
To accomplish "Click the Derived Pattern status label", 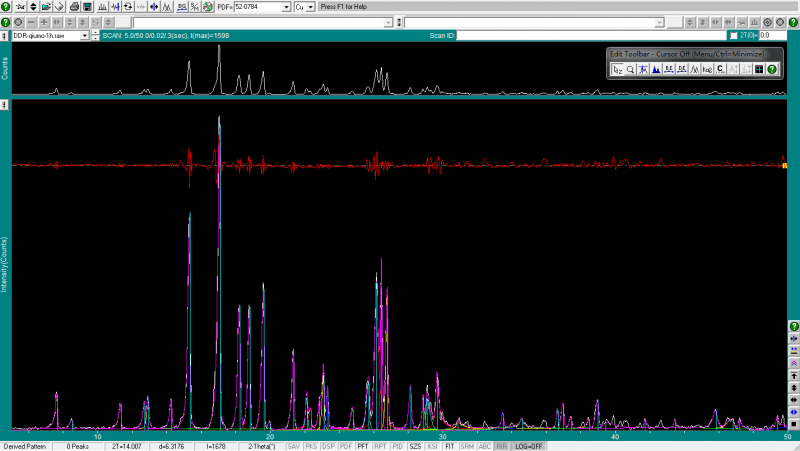I will coord(25,446).
